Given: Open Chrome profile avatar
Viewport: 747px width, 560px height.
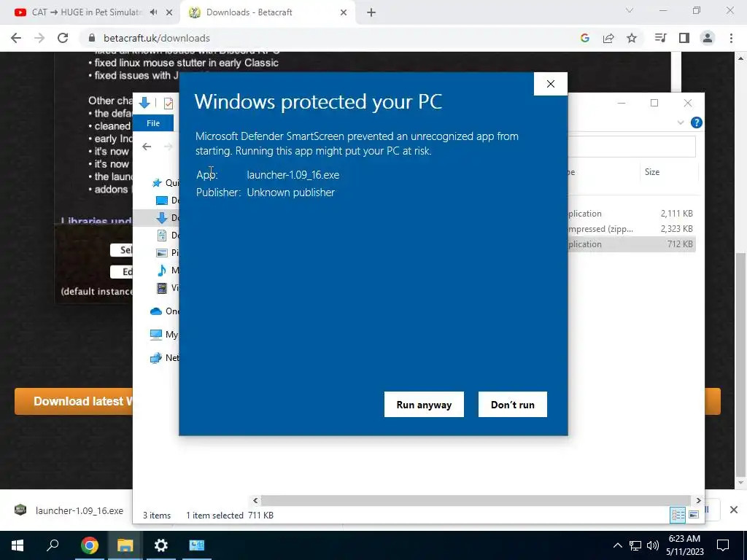Looking at the screenshot, I should pyautogui.click(x=708, y=38).
